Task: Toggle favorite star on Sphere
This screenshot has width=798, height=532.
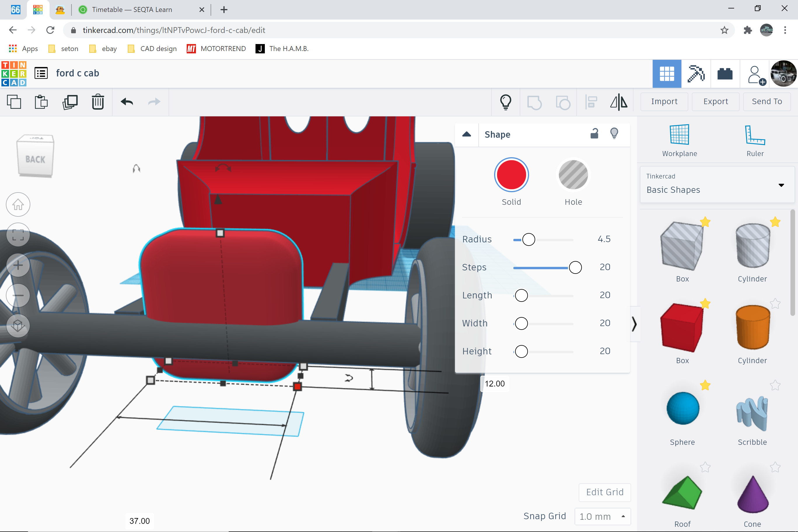Action: point(705,385)
